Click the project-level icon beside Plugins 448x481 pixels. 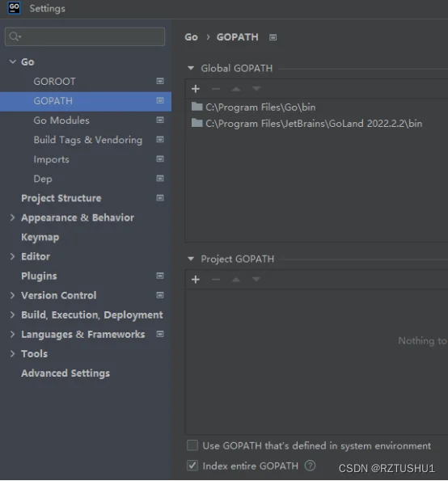[x=160, y=276]
